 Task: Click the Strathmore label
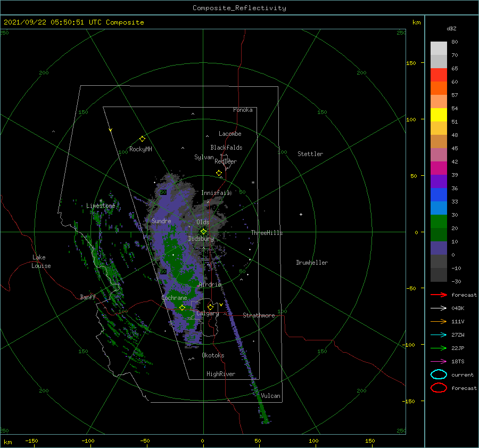pos(259,315)
